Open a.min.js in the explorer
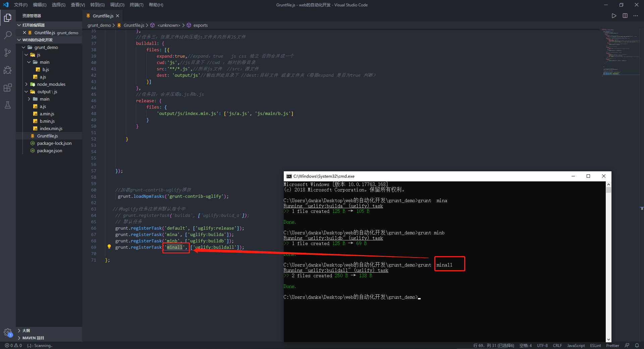The image size is (644, 349). click(x=49, y=114)
